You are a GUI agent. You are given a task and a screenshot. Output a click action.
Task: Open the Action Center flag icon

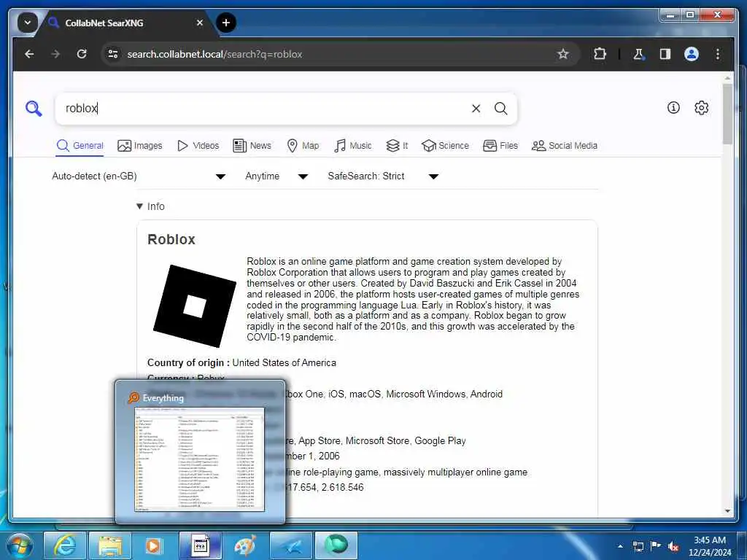656,545
